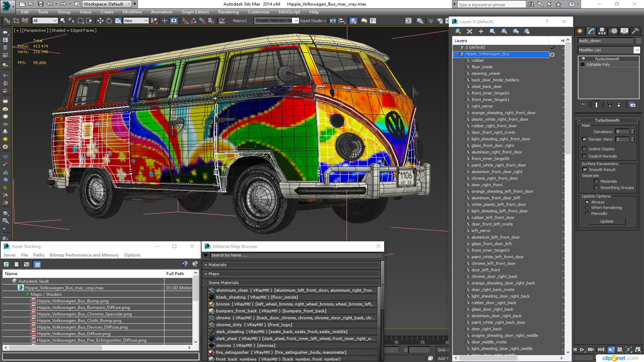Click Add Selected Objects plus icon in Layer dialog
Screen dimensions: 644x362
click(x=481, y=31)
